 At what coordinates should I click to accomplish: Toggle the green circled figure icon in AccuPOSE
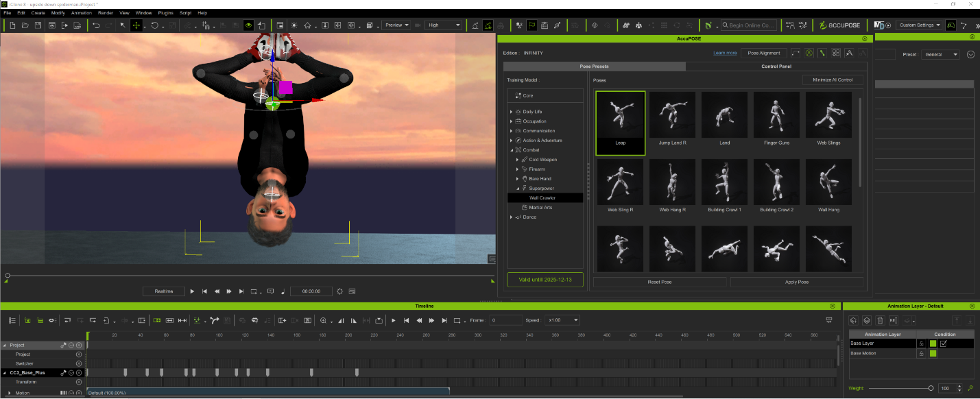click(809, 53)
